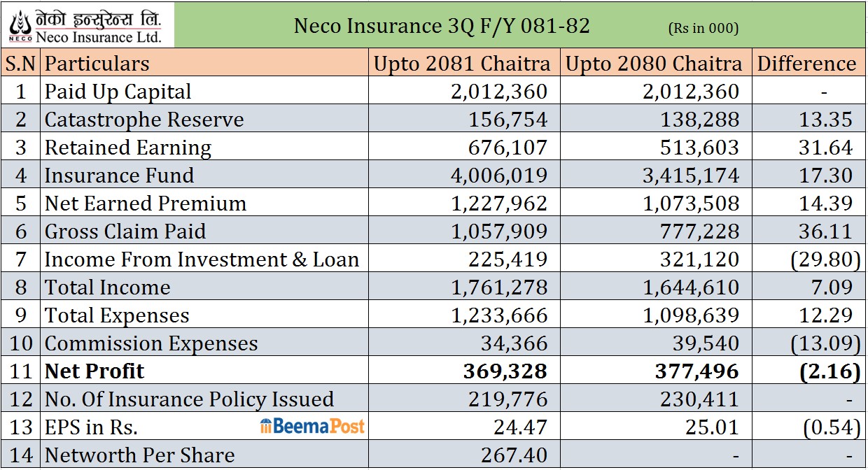This screenshot has width=868, height=470.
Task: Click the Total Income value 1,644,610
Action: [690, 287]
